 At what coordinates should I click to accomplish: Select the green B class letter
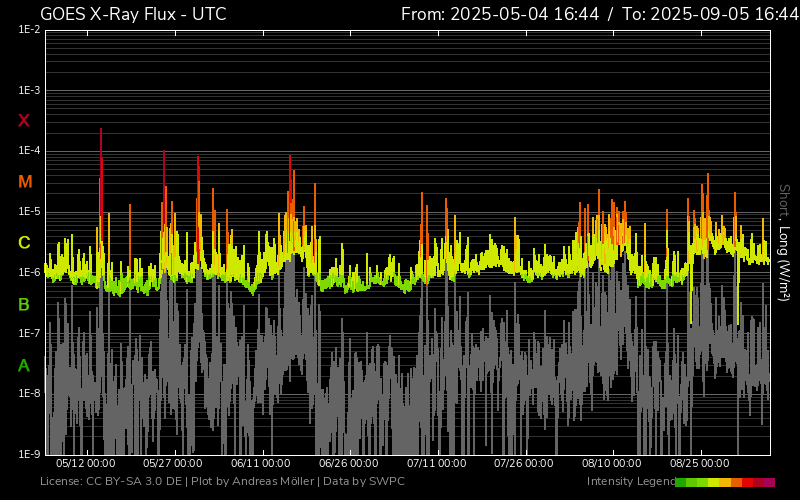[x=24, y=304]
